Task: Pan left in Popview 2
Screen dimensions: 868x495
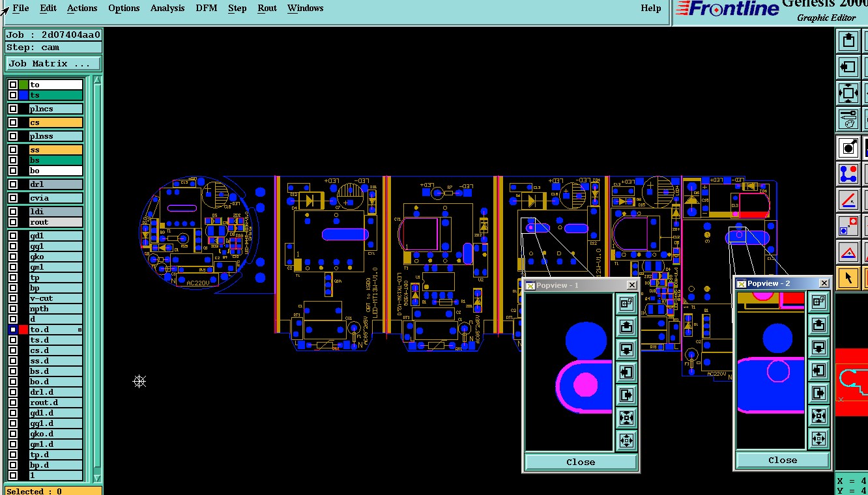Action: 818,370
